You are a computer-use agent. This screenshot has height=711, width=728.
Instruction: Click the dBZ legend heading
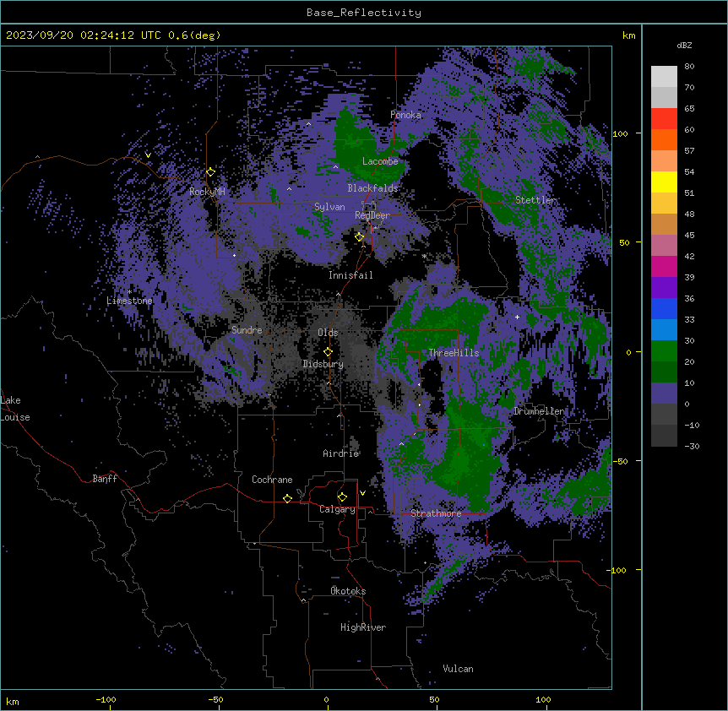pos(684,45)
